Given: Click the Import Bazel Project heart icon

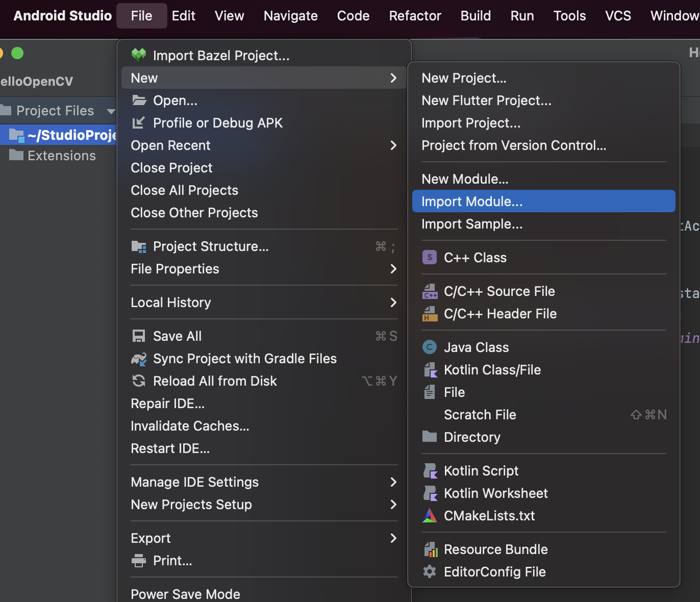Looking at the screenshot, I should (139, 55).
